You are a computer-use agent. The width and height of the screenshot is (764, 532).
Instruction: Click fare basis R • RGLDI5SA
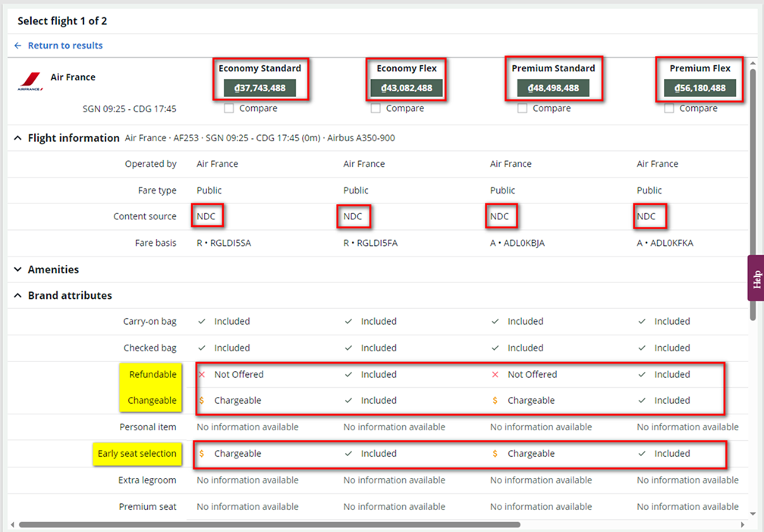(x=224, y=243)
